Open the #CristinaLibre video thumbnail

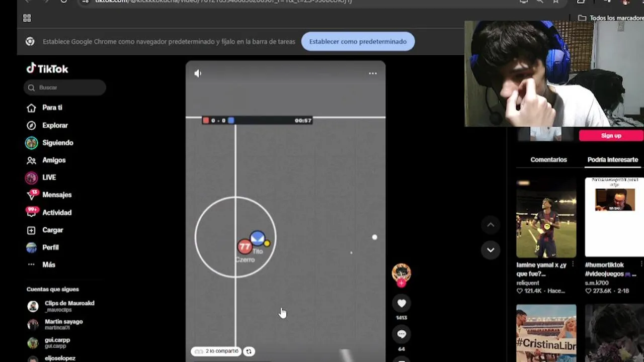pos(546,333)
